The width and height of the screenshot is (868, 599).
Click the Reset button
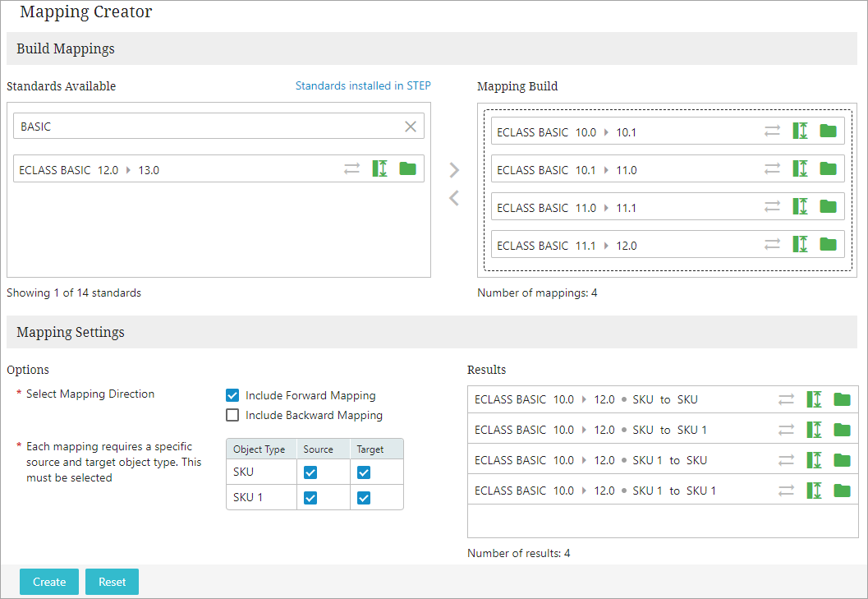point(112,582)
